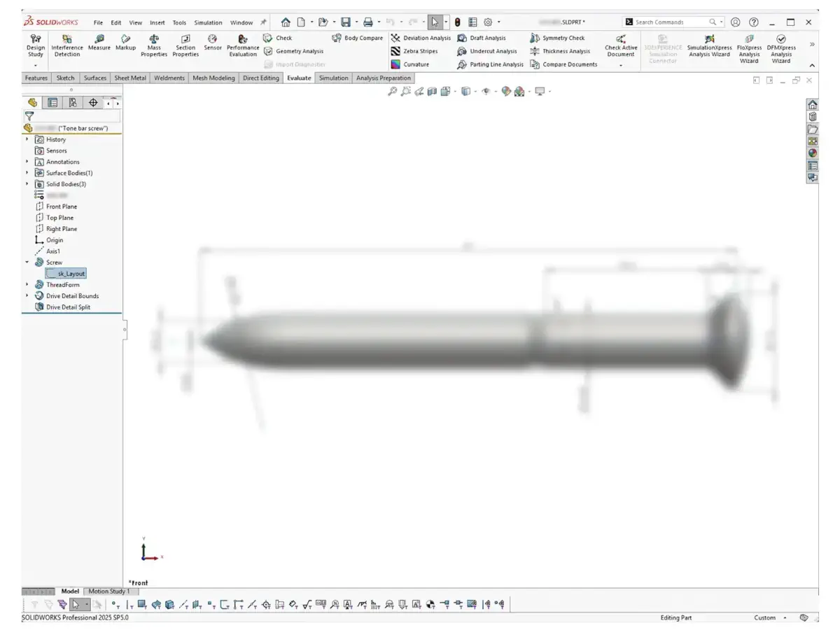Start a Deviation Analysis
The height and width of the screenshot is (630, 840).
[423, 38]
